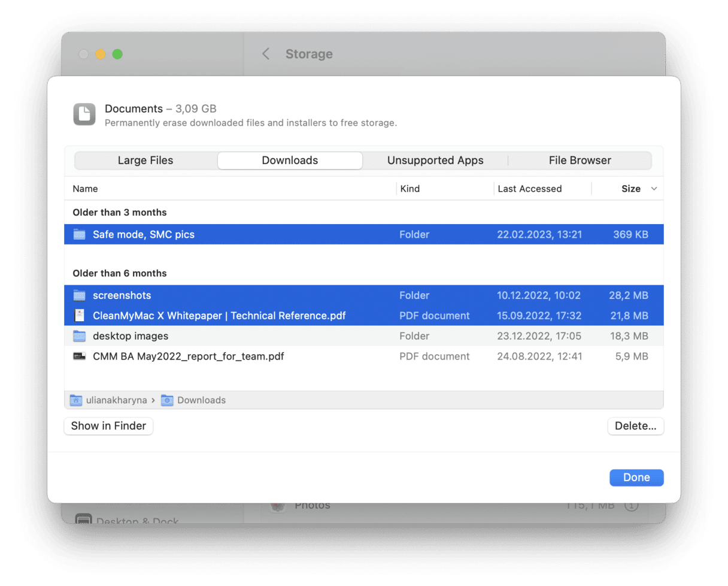Click the folder icon beside screenshots
Screen dimensions: 728x586
click(80, 295)
